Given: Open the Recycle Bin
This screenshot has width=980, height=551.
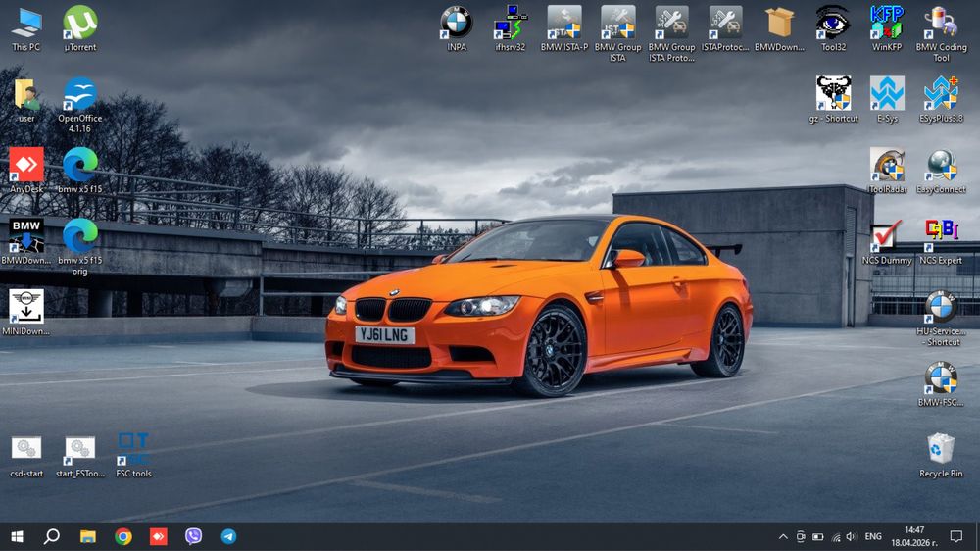Looking at the screenshot, I should pyautogui.click(x=941, y=456).
